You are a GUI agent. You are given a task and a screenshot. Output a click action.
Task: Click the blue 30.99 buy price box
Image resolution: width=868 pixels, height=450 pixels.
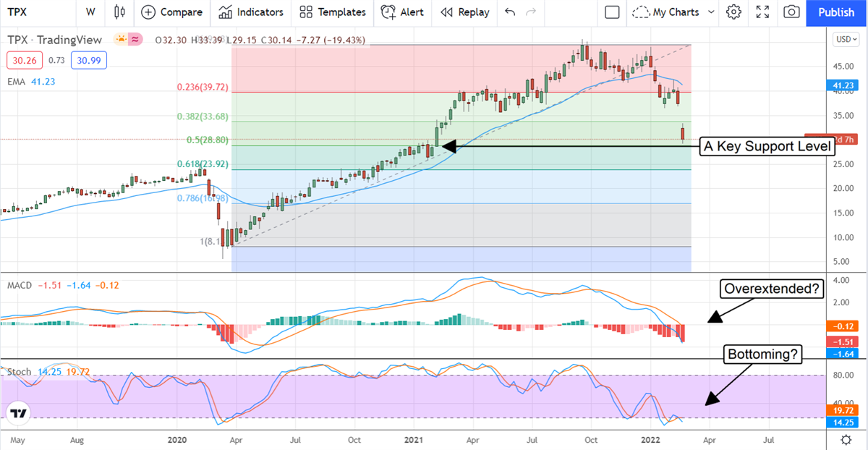click(x=88, y=61)
